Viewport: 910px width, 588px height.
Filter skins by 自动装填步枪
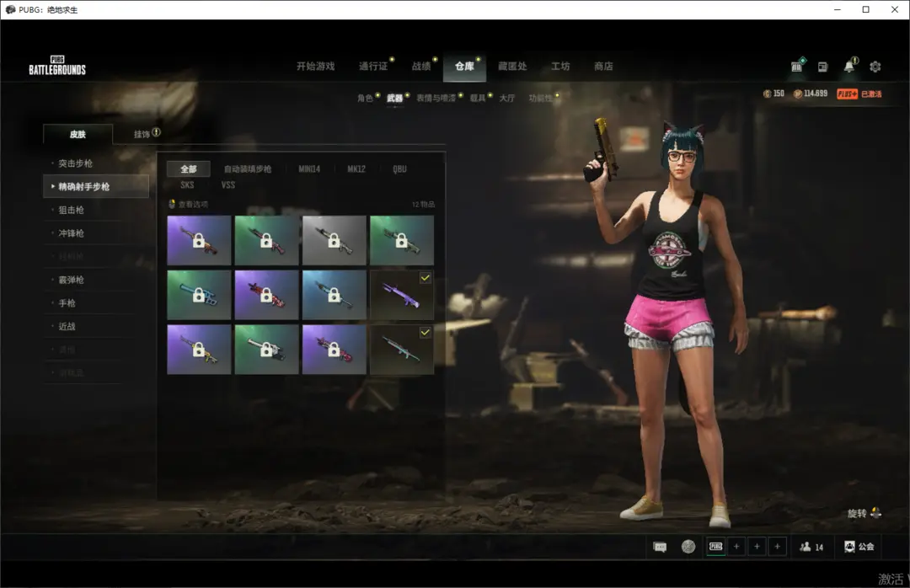tap(248, 169)
